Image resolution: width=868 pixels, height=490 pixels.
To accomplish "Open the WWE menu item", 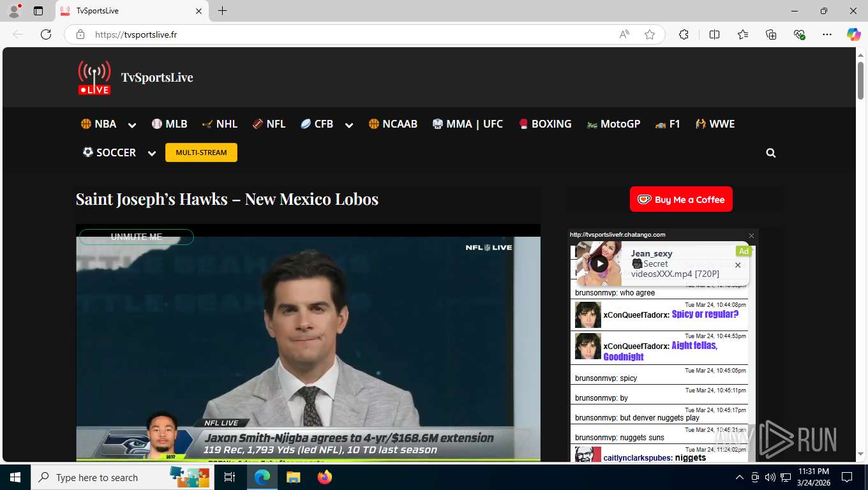I will click(715, 124).
